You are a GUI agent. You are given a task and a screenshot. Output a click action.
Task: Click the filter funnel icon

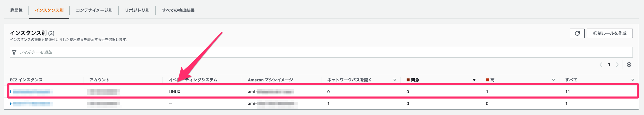pos(14,52)
